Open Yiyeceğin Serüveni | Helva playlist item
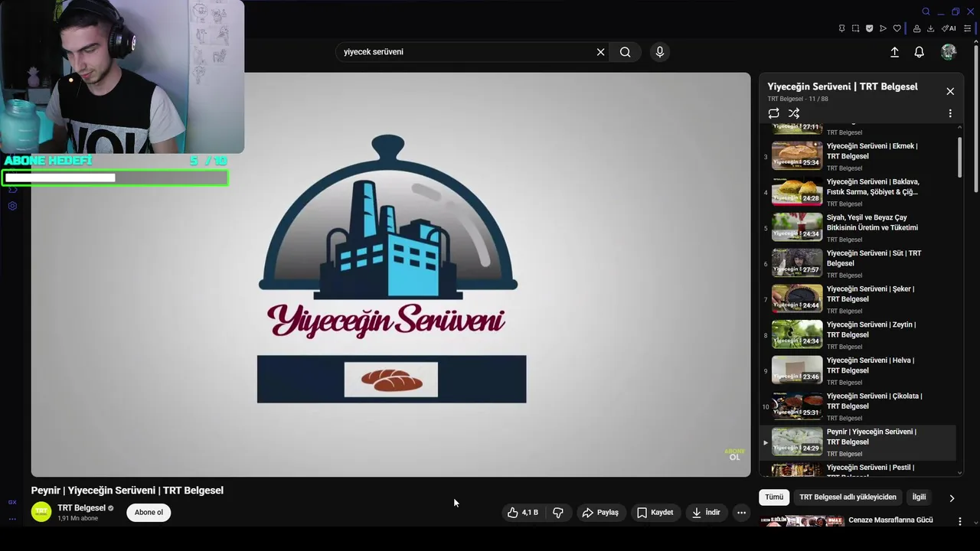 [857, 370]
